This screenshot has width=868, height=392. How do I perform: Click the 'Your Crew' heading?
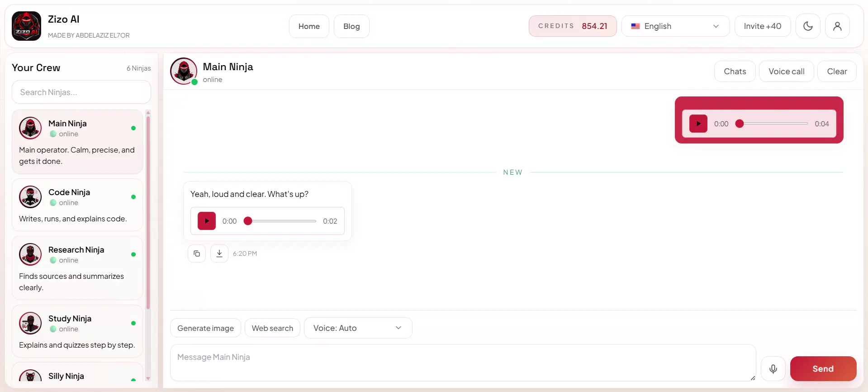point(36,68)
